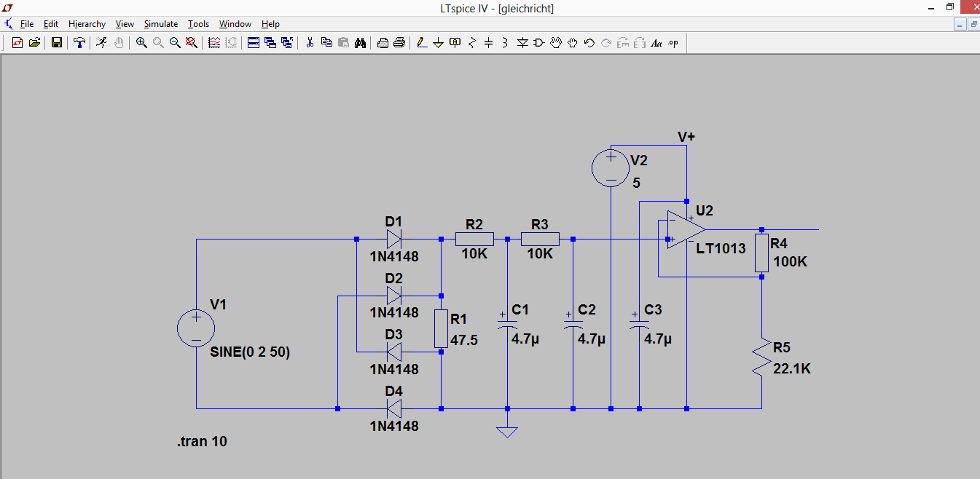The image size is (980, 479).
Task: Open the Tools menu
Action: coord(198,24)
